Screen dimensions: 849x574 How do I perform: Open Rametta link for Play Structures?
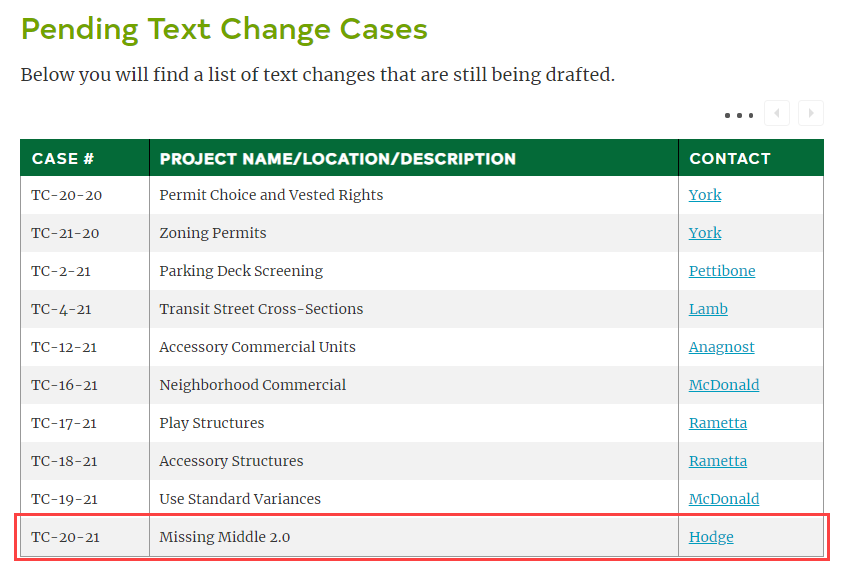[x=718, y=423]
